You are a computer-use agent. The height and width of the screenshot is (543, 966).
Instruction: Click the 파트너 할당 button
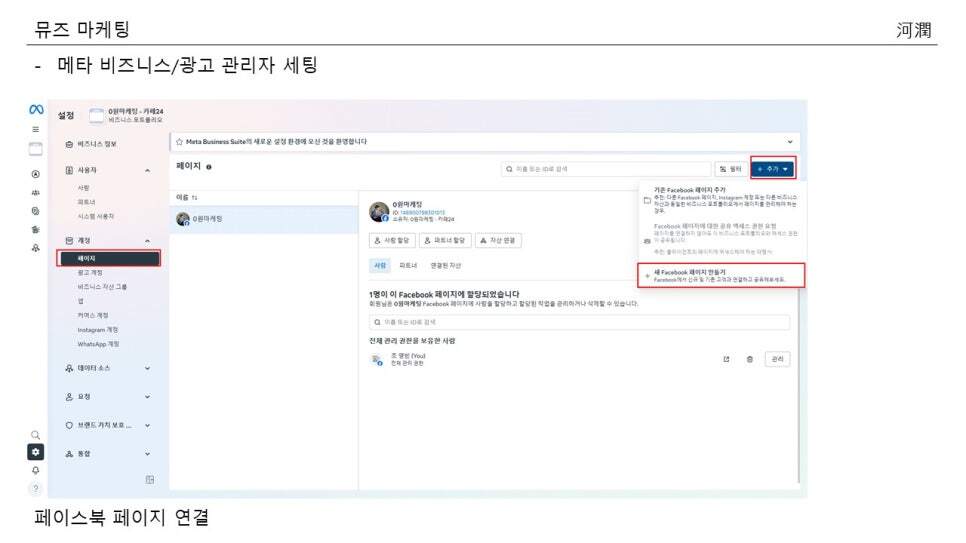[x=445, y=240]
